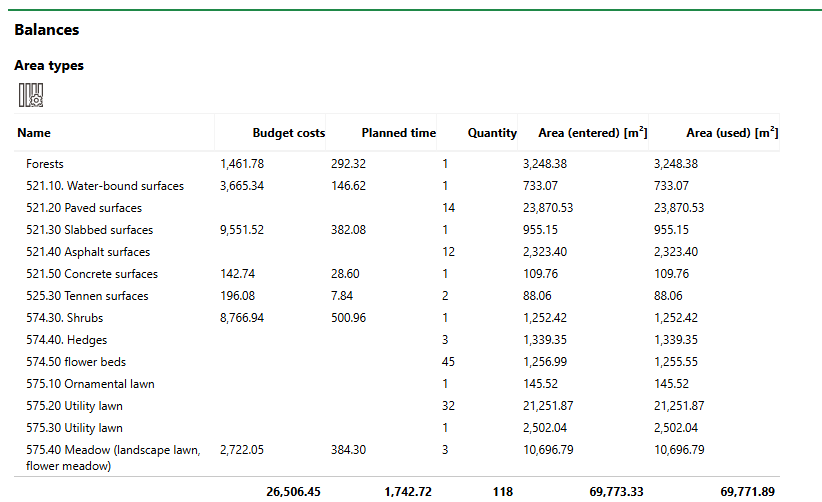Open the column settings icon

(x=31, y=96)
